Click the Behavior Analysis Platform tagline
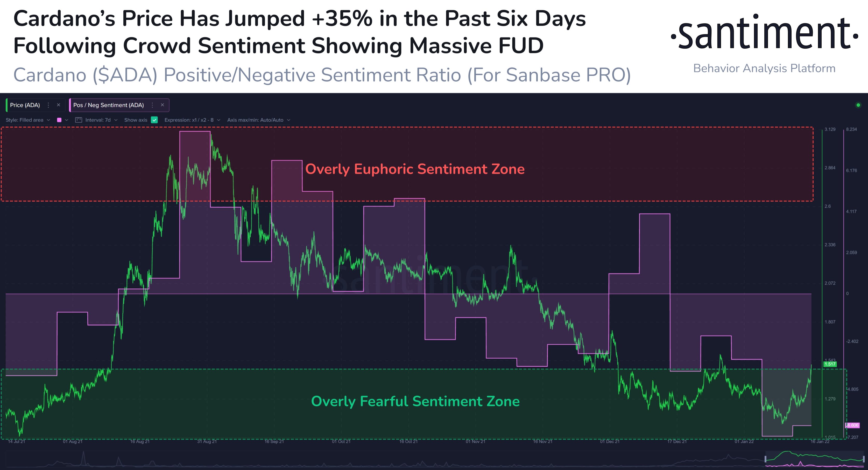Image resolution: width=868 pixels, height=470 pixels. click(x=764, y=68)
